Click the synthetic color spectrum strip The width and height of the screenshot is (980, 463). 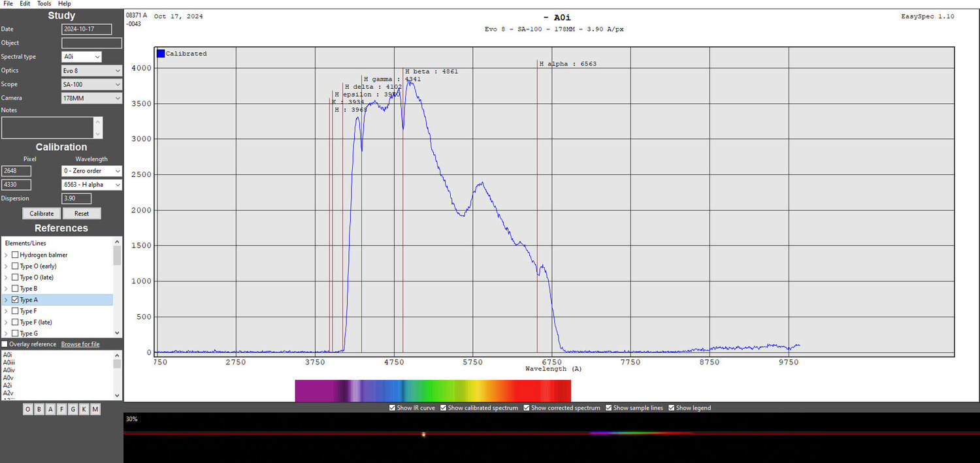433,391
